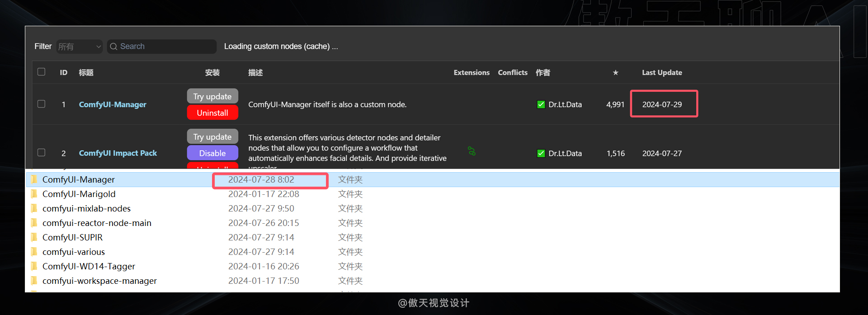Screen dimensions: 868x315
Task: Click the comfyui-mixlab-nodes folder icon
Action: click(34, 208)
